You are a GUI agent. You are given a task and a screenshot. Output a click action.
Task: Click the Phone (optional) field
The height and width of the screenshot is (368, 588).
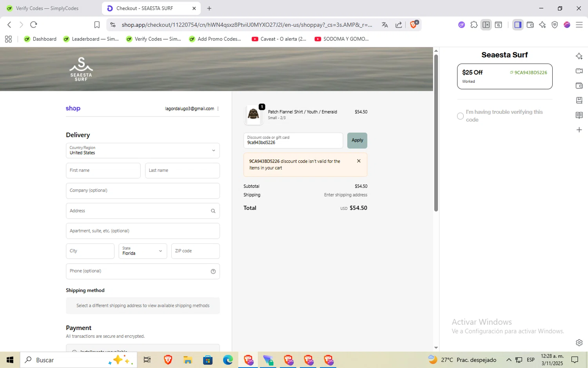coord(143,271)
